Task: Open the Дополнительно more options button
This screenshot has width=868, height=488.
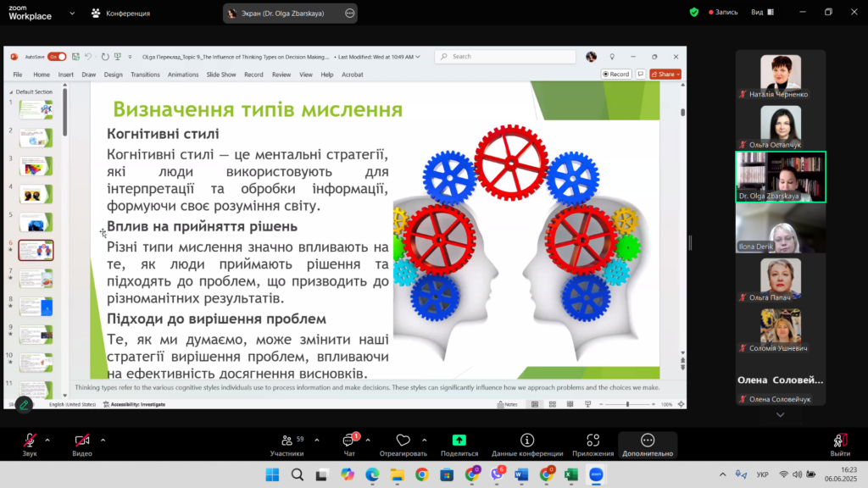Action: tap(648, 445)
